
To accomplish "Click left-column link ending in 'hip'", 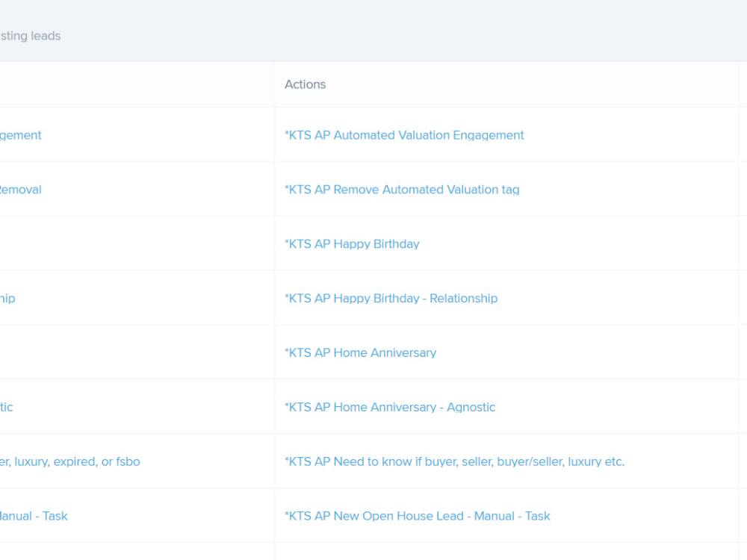I will coord(7,298).
